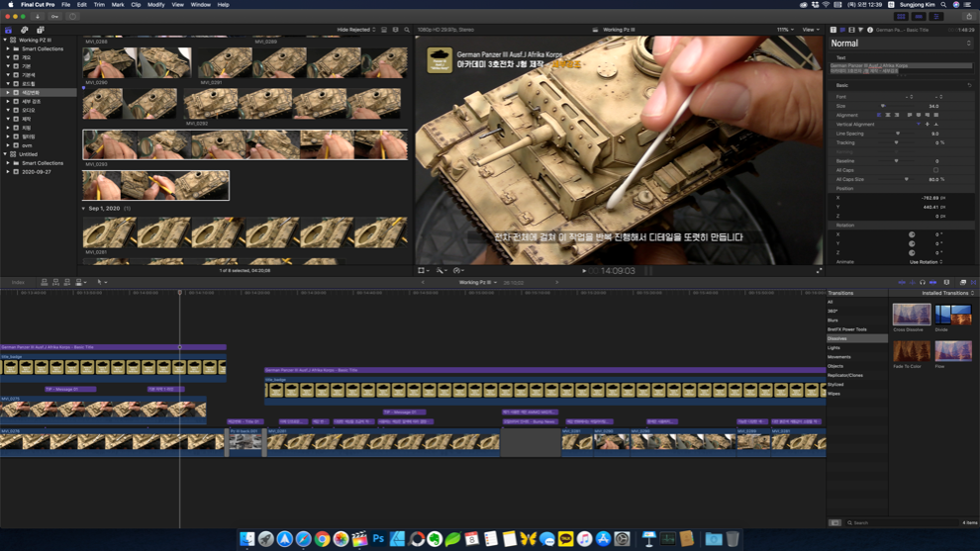
Task: Enter full screen viewer mode
Action: pos(819,271)
